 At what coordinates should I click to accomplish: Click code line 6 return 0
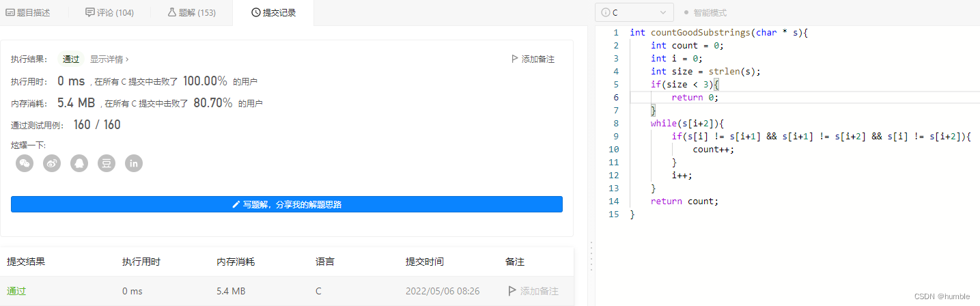coord(695,97)
